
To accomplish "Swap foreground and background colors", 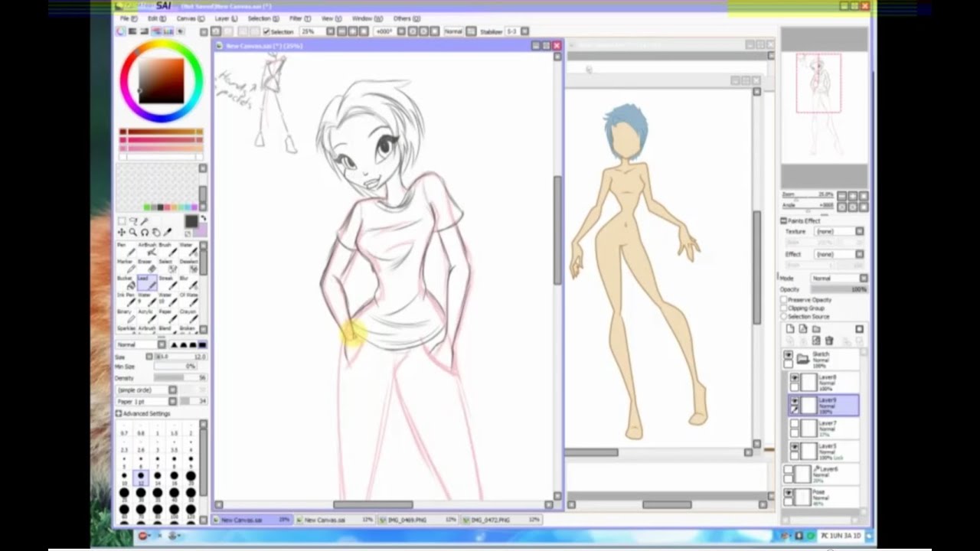I will 203,219.
